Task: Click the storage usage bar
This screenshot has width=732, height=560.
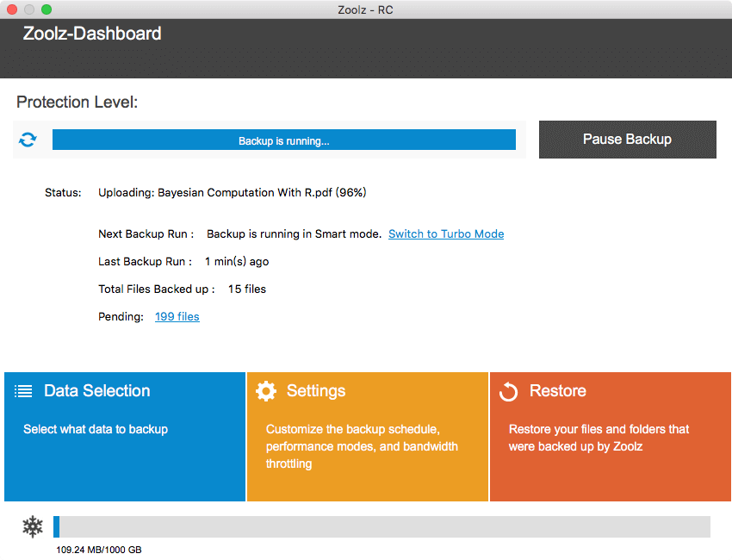Action: point(382,526)
